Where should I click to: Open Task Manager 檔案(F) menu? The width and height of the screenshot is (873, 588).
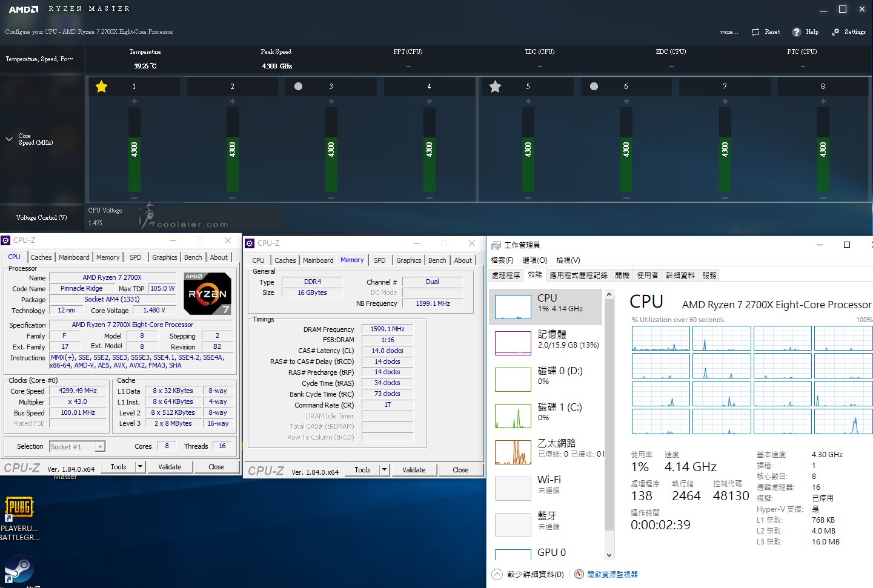click(502, 260)
